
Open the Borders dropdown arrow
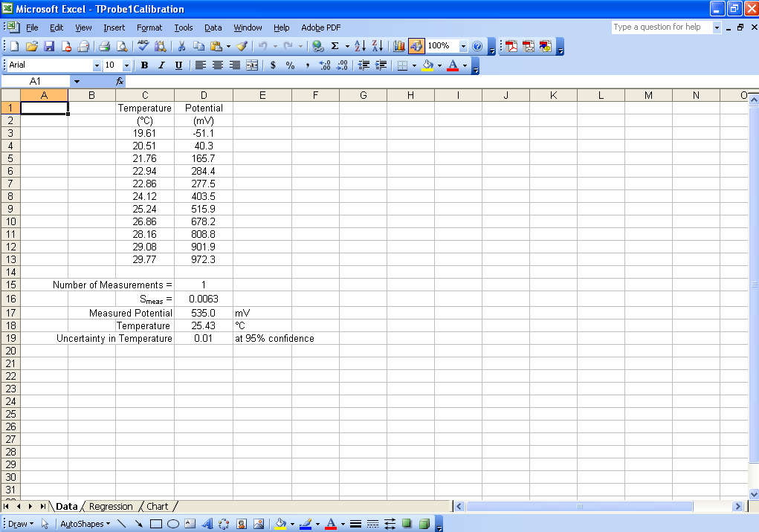[414, 65]
